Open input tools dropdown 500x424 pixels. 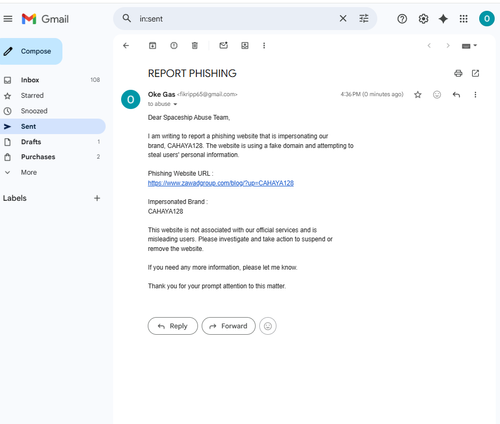point(469,46)
